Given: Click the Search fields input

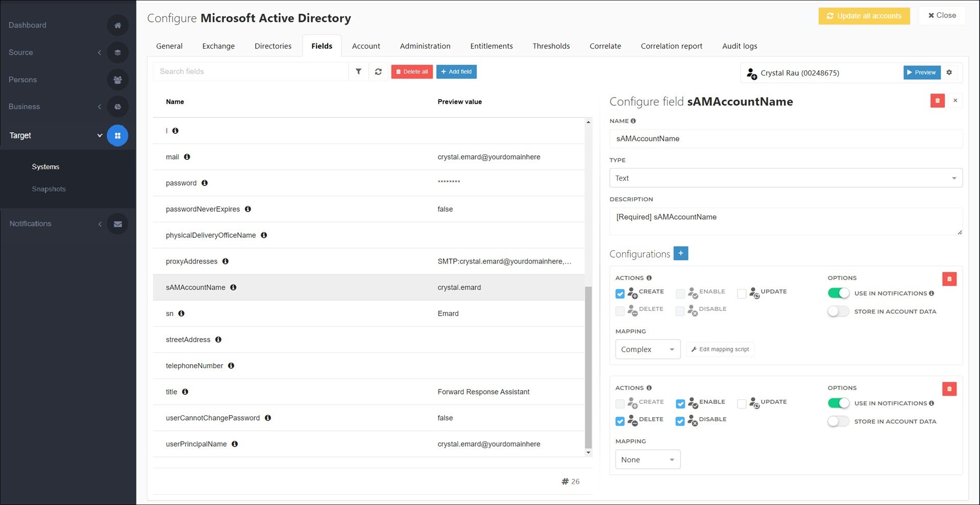Looking at the screenshot, I should click(251, 71).
